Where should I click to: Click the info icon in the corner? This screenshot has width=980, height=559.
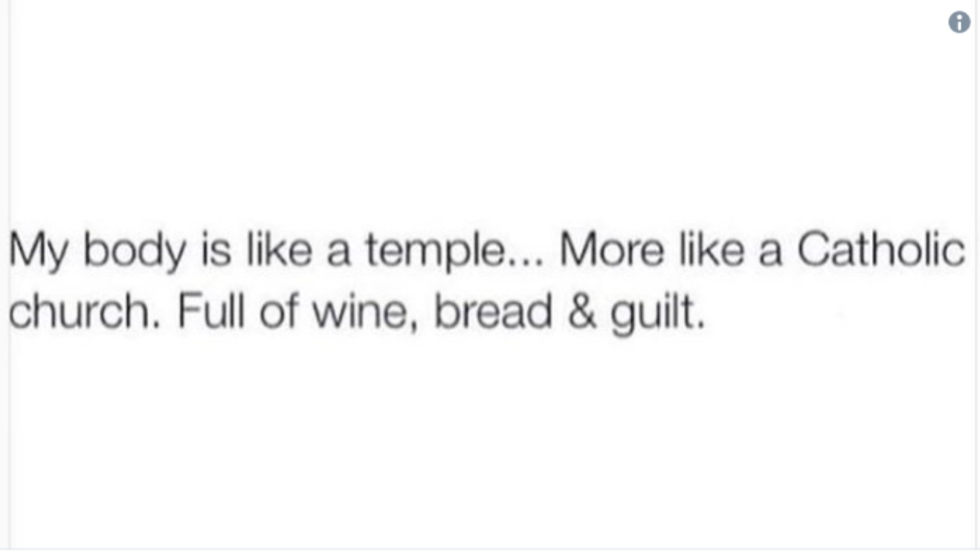tap(959, 22)
